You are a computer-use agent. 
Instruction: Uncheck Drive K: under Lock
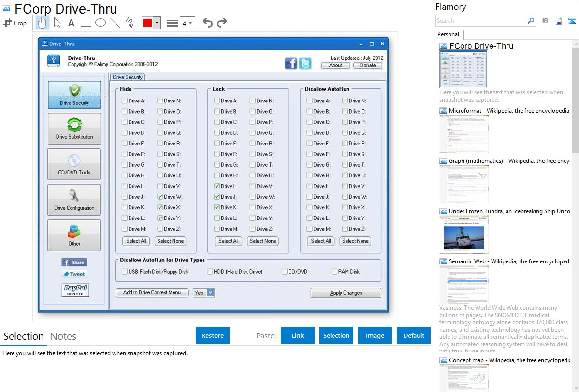tap(217, 207)
